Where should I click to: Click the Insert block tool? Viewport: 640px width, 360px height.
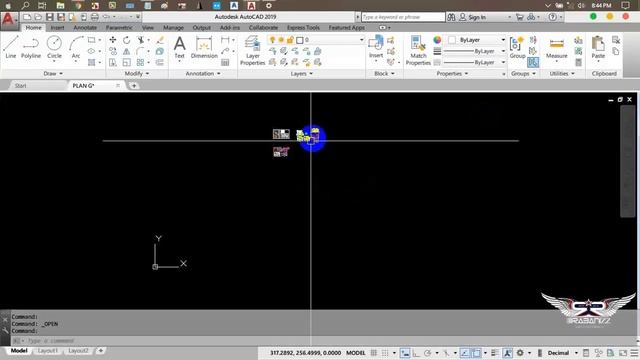pos(376,47)
